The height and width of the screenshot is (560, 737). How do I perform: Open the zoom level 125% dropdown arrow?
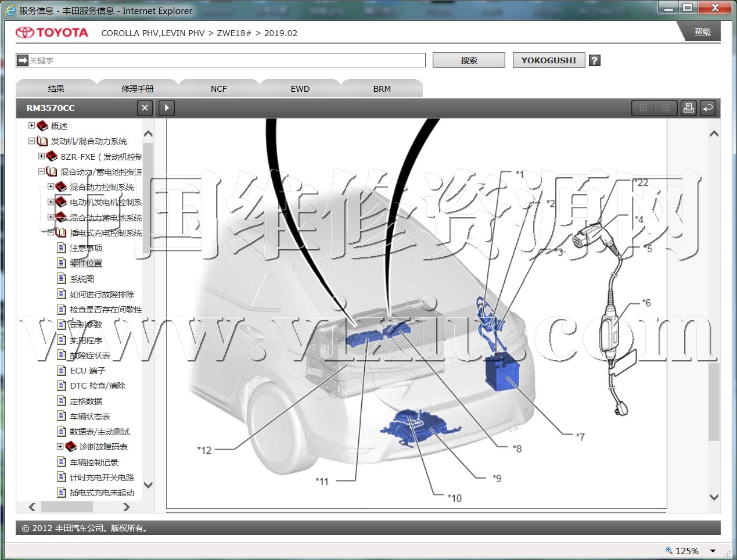pyautogui.click(x=713, y=551)
